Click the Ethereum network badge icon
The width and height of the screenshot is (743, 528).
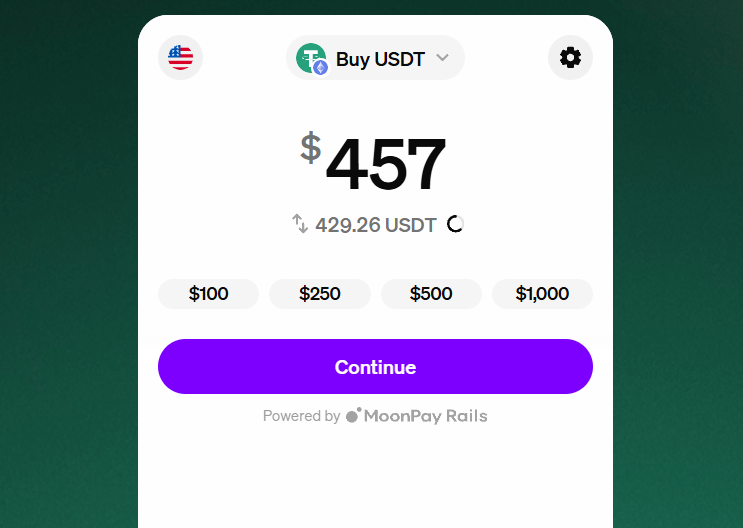(321, 68)
